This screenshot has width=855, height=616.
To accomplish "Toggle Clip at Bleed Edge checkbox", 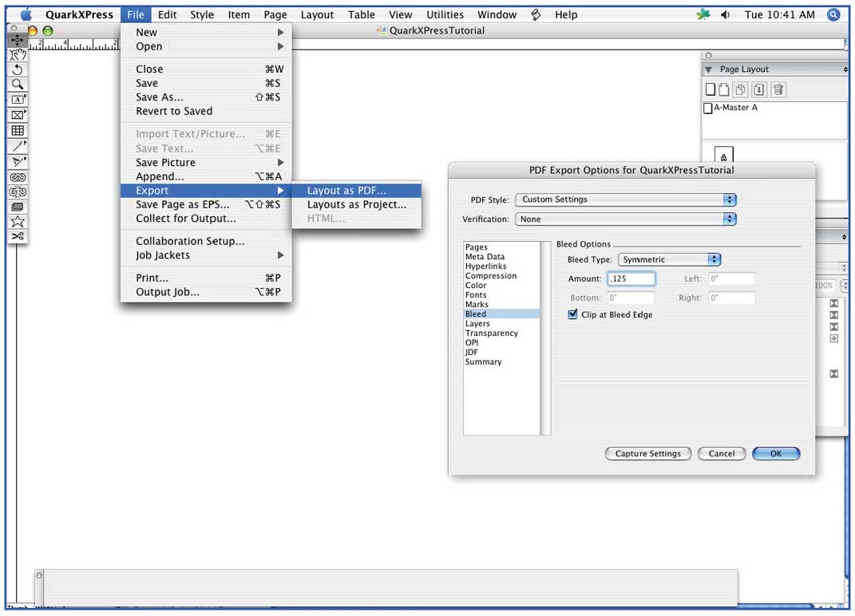I will click(x=572, y=314).
